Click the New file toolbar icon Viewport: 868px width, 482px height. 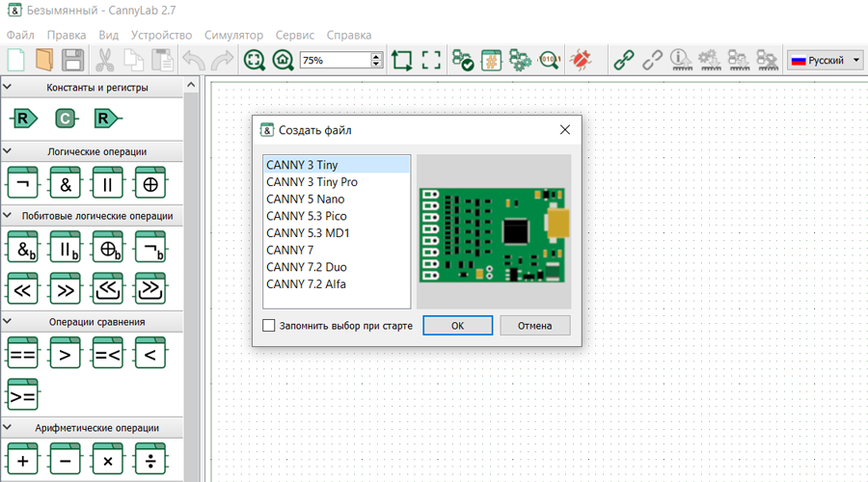click(16, 60)
